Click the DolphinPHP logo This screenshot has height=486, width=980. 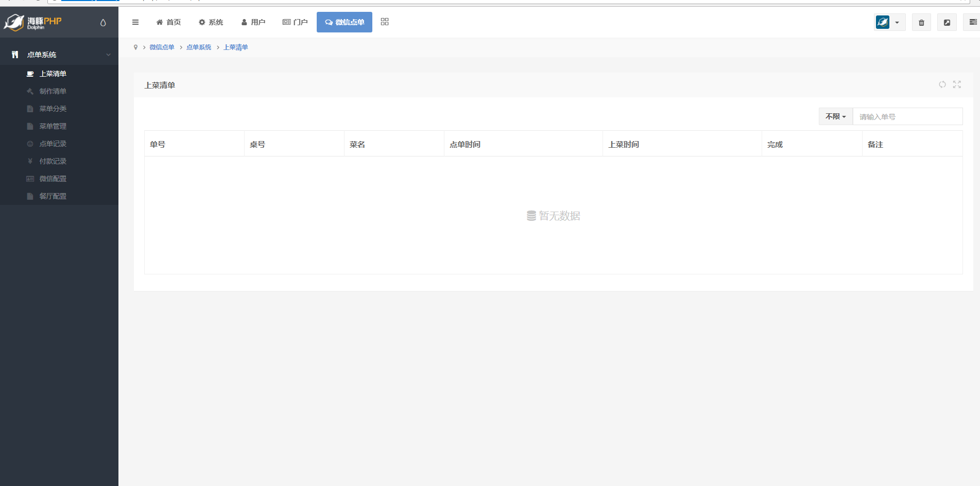coord(33,22)
